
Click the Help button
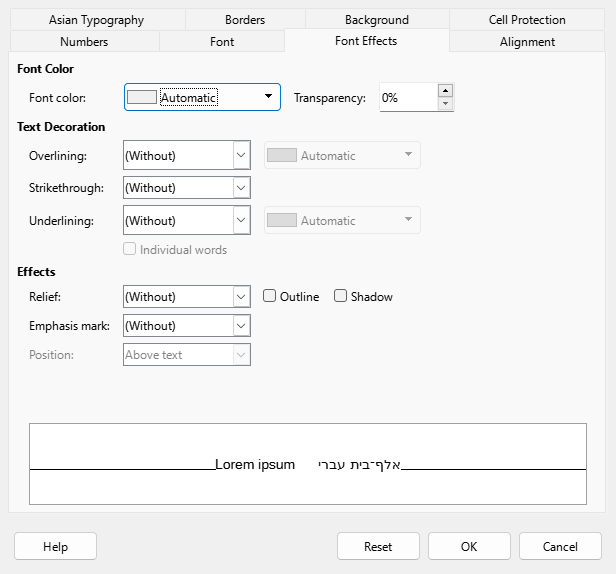55,546
